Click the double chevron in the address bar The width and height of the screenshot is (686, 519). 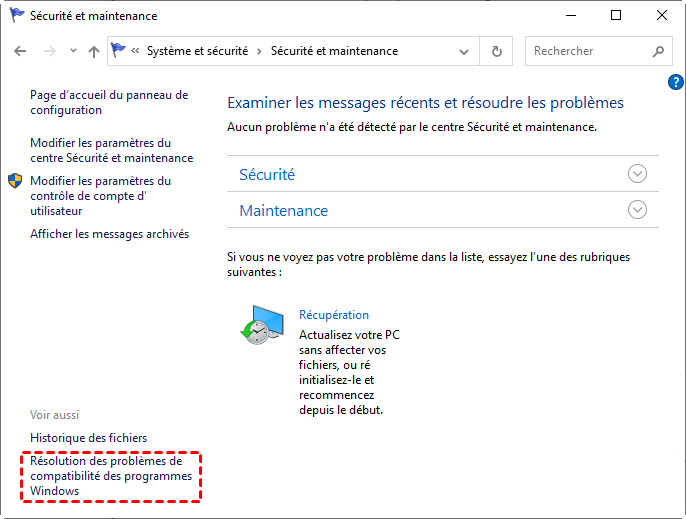click(135, 51)
